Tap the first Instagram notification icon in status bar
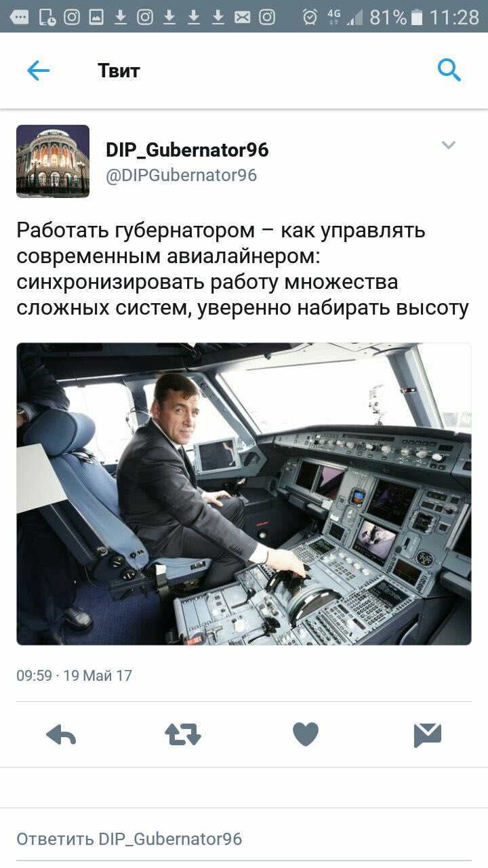488x868 pixels. point(72,17)
